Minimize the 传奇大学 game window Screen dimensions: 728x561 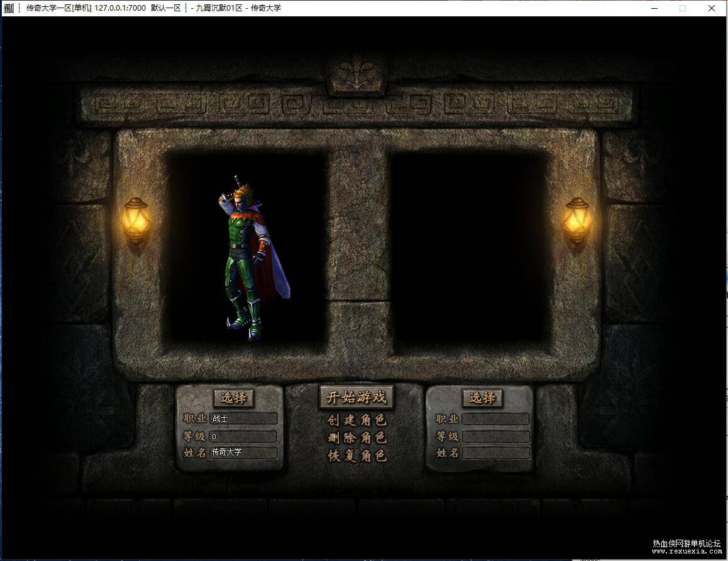coord(654,8)
